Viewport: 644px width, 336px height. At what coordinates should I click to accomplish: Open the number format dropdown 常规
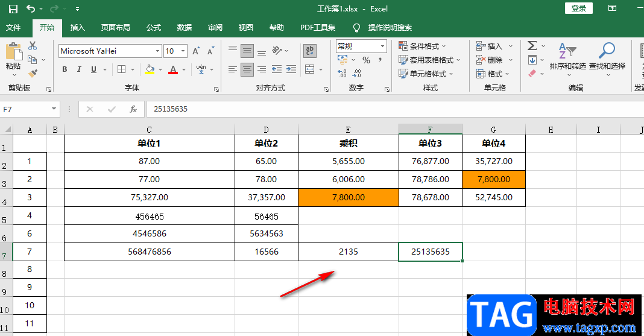tap(383, 46)
